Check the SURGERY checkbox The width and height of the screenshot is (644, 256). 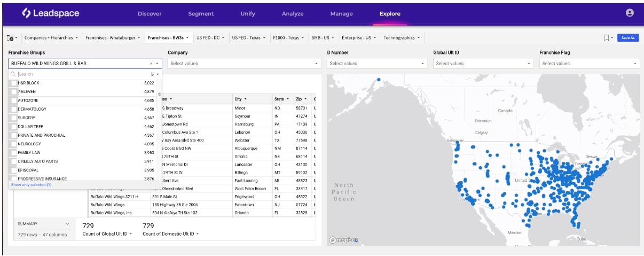[x=14, y=118]
